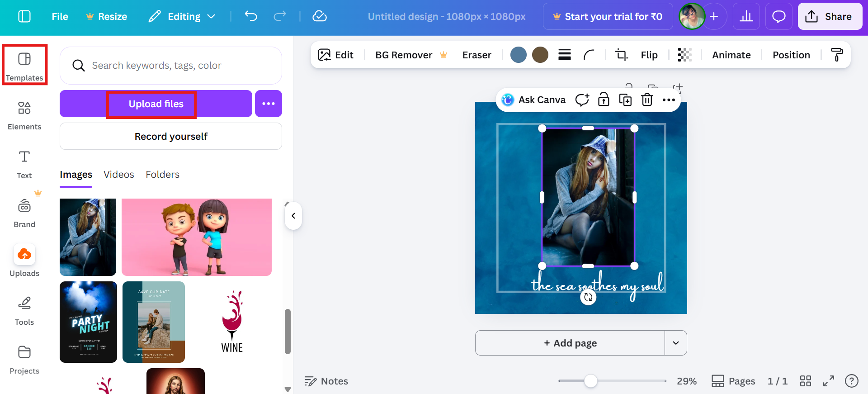Redo the last action
This screenshot has height=394, width=868.
[x=280, y=17]
